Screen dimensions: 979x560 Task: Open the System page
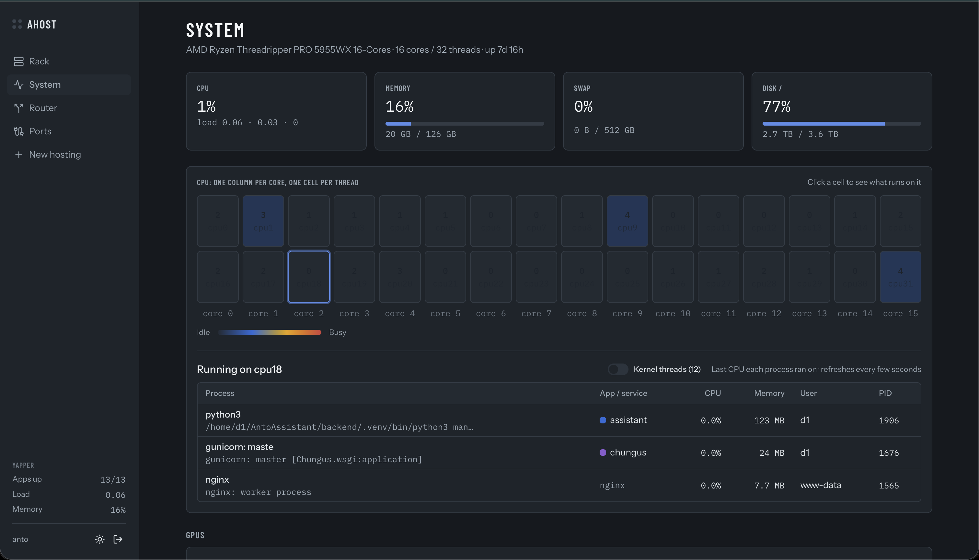(x=69, y=84)
